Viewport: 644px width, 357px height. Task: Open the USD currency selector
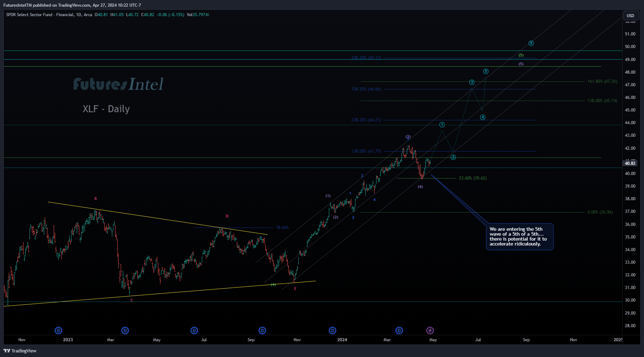(x=631, y=15)
